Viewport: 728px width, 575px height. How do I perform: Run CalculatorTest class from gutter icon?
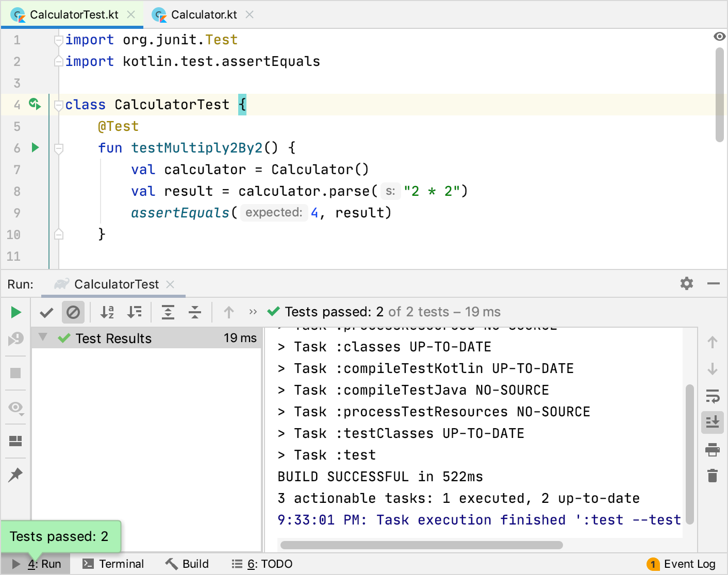point(35,104)
